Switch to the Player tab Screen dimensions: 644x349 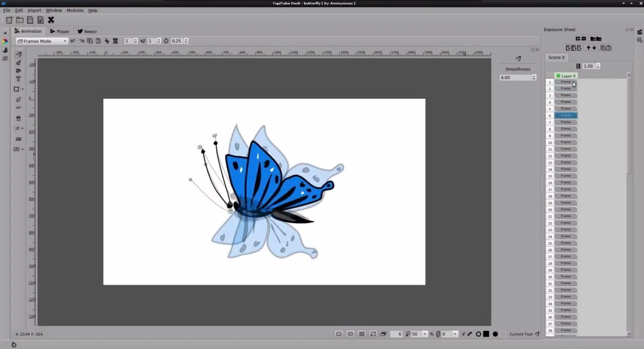(60, 31)
